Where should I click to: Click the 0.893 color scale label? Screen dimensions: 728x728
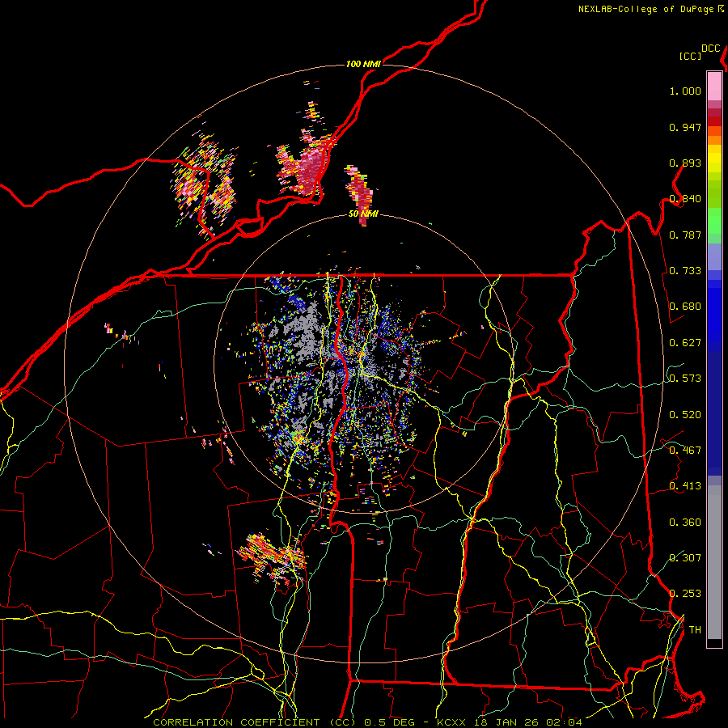[x=685, y=163]
